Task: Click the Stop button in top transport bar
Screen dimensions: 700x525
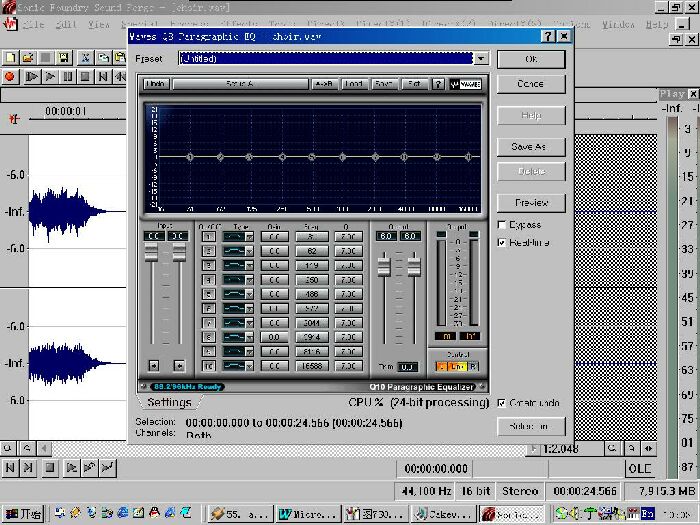Action: [85, 76]
